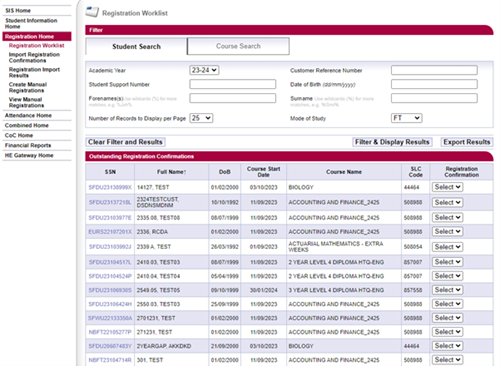Click the Surname input field
This screenshot has width=500, height=366.
(x=434, y=98)
